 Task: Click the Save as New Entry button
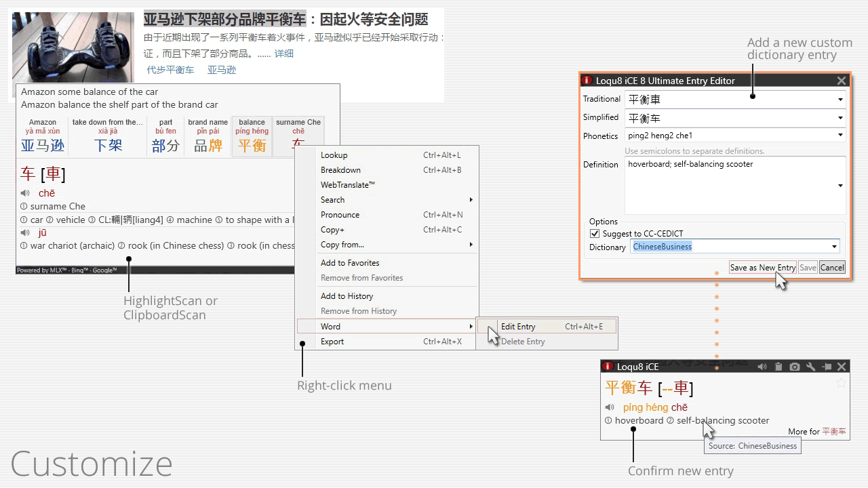point(762,267)
